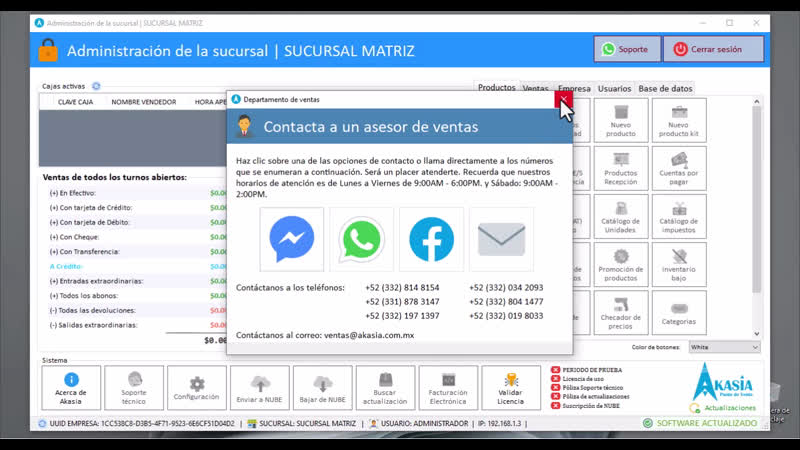Screen dimensions: 800x450
Task: Switch to the Empresa tab
Action: click(x=574, y=88)
